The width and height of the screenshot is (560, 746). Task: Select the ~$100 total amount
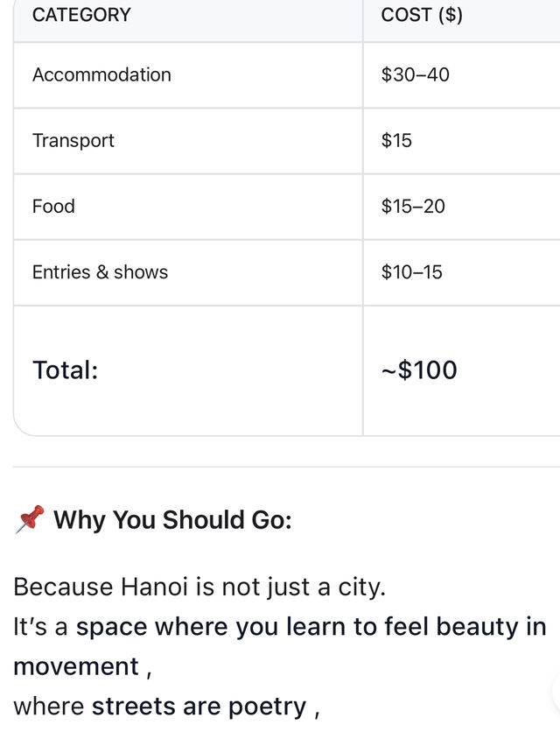point(419,370)
